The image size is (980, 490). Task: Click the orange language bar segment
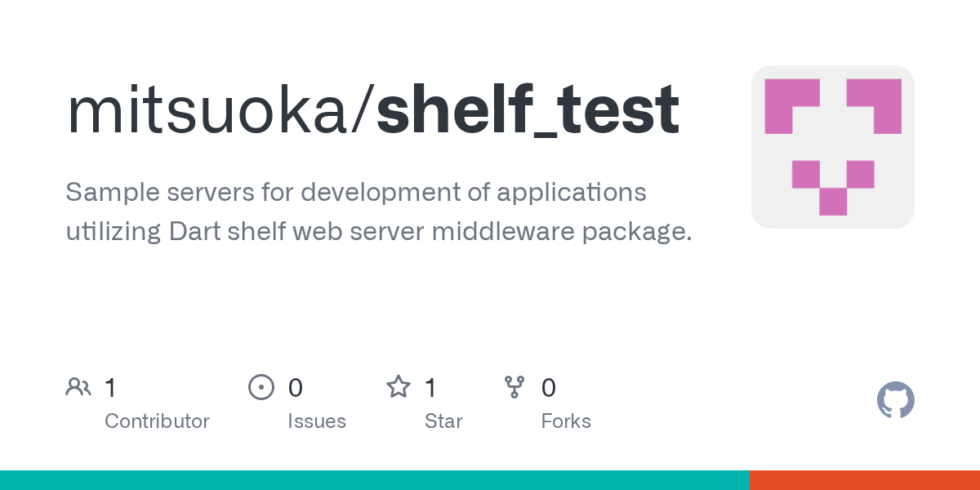click(x=864, y=480)
